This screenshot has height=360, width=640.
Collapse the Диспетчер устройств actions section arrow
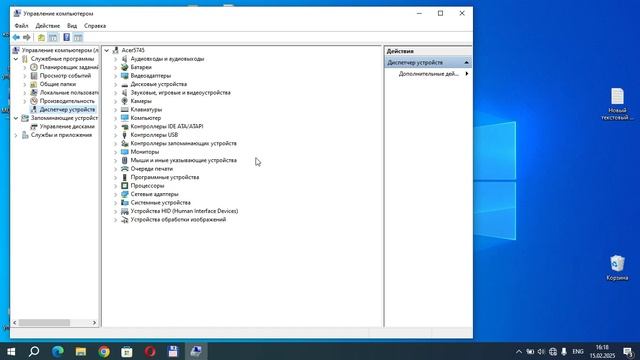(467, 62)
